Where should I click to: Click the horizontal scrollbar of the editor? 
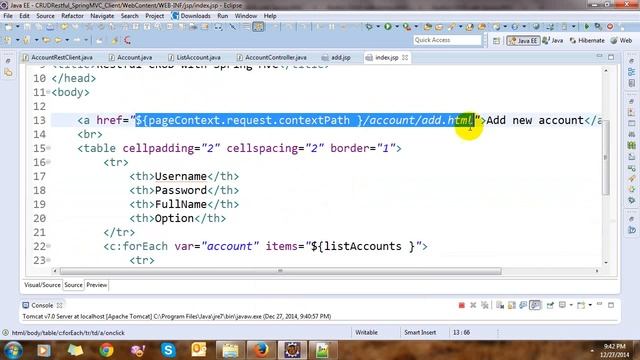point(280,271)
